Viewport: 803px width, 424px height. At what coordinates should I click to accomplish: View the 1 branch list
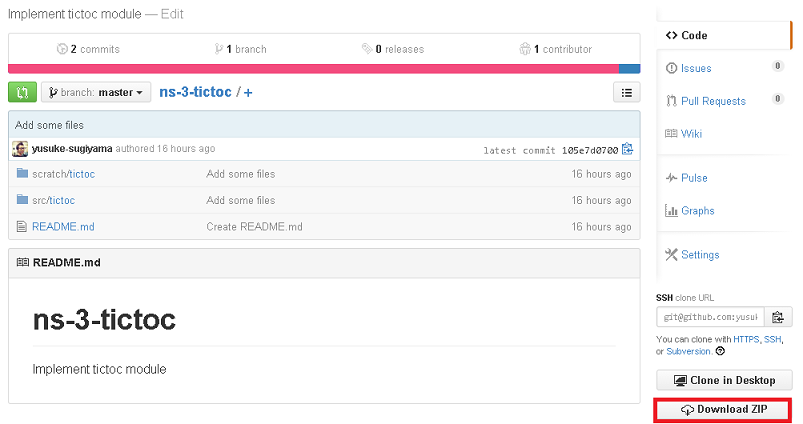pyautogui.click(x=241, y=49)
